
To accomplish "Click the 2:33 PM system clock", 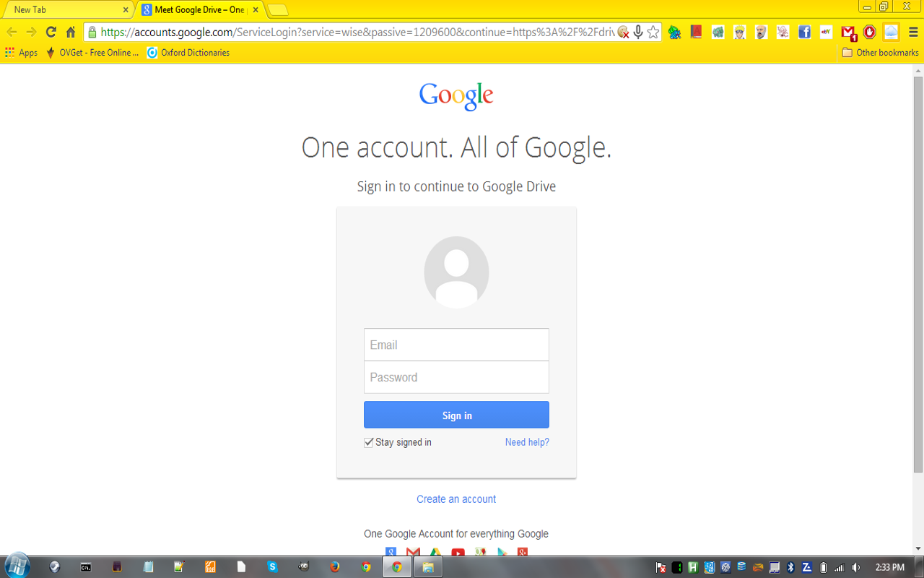I will [889, 567].
